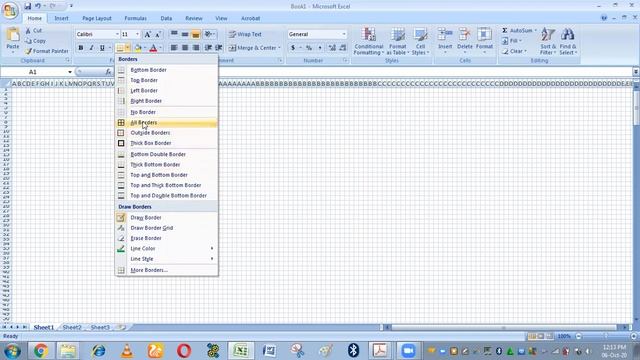This screenshot has height=360, width=640.
Task: Select Outside Borders option
Action: coord(167,133)
